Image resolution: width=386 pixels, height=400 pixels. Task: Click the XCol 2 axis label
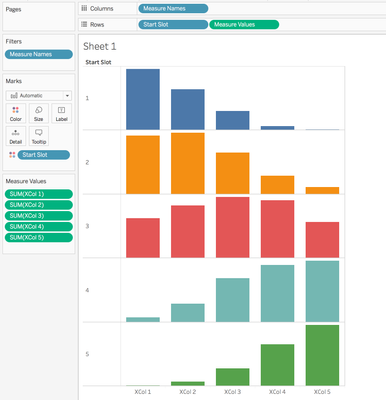point(188,392)
